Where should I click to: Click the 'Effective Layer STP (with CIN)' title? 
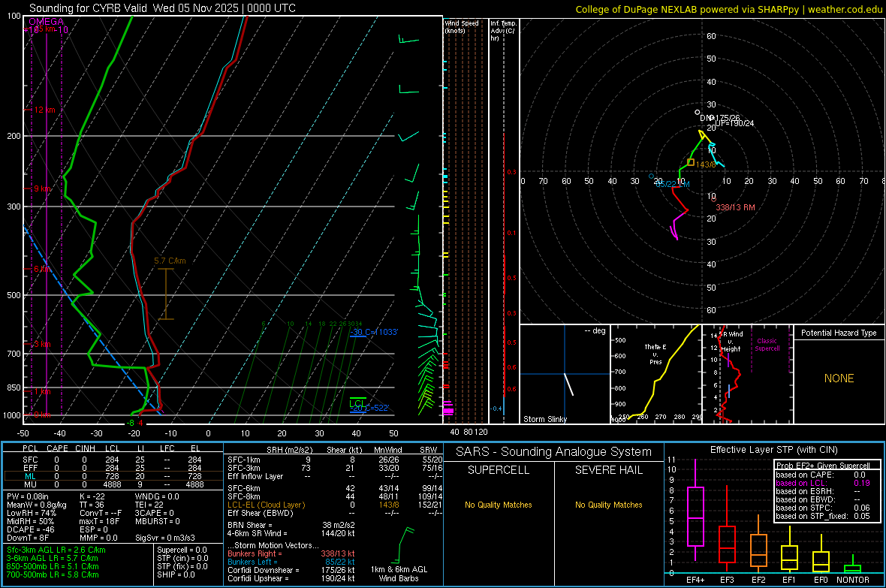(x=773, y=450)
